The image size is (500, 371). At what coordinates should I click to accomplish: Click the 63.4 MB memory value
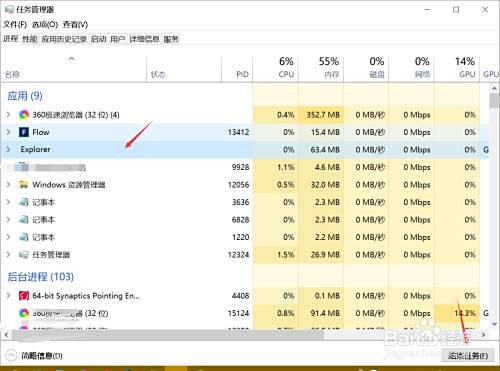pos(325,150)
